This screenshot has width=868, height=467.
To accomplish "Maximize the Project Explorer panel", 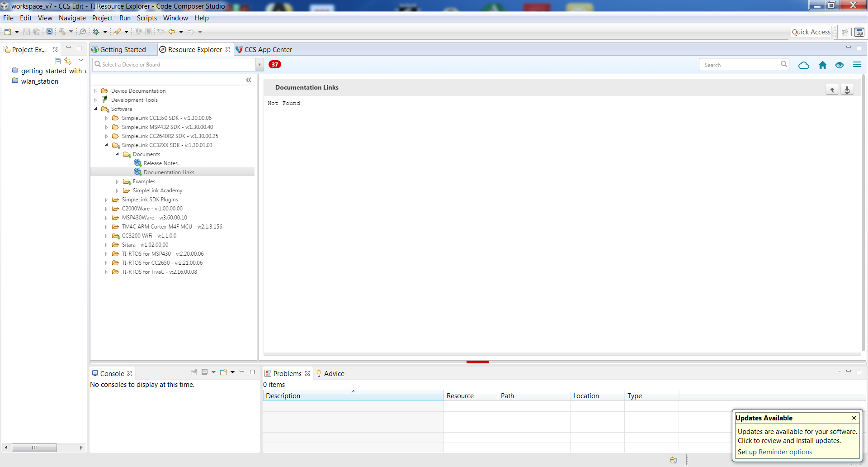I will (79, 48).
